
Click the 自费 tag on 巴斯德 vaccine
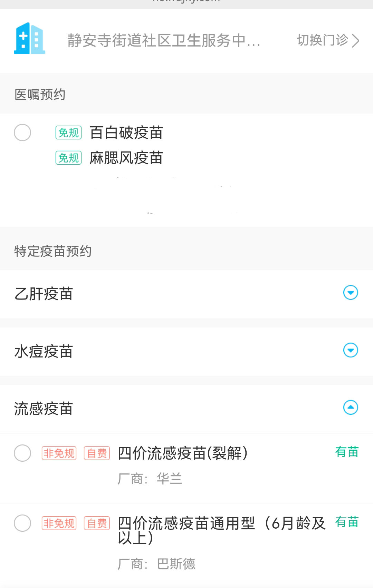(x=97, y=523)
